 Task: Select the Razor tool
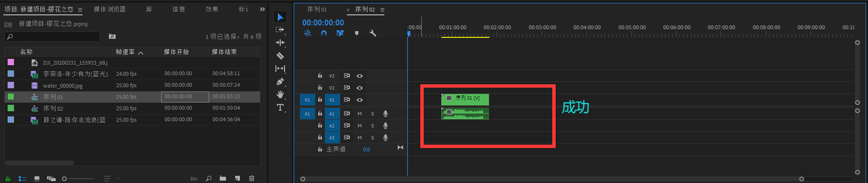pos(280,56)
